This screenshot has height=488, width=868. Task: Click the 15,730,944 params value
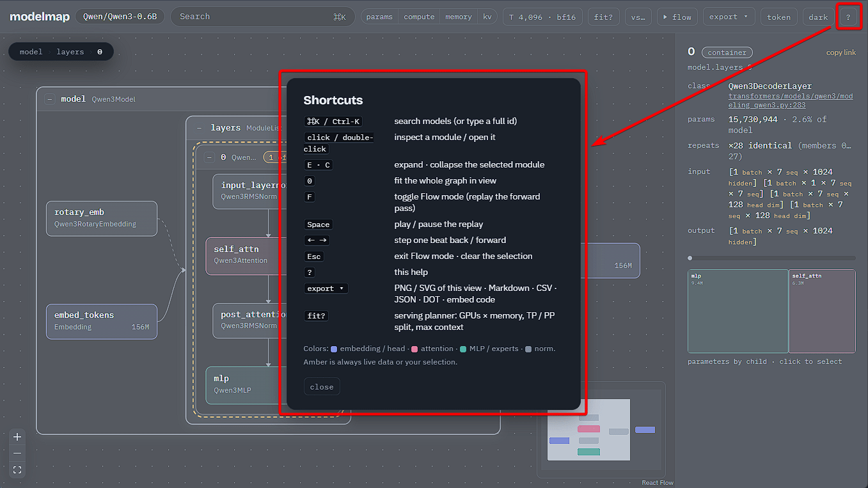tap(753, 120)
